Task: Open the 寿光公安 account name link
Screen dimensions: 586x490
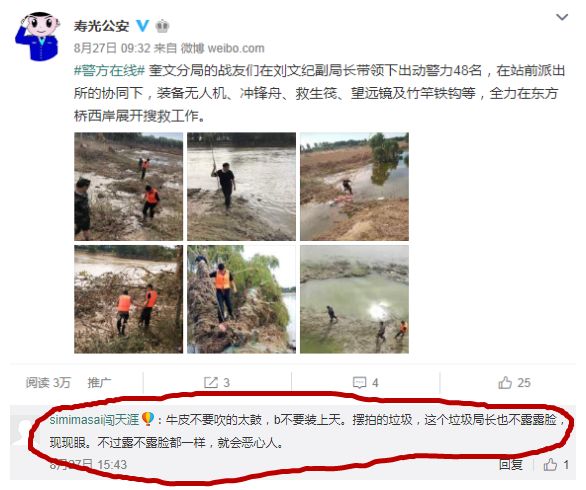Action: tap(101, 26)
